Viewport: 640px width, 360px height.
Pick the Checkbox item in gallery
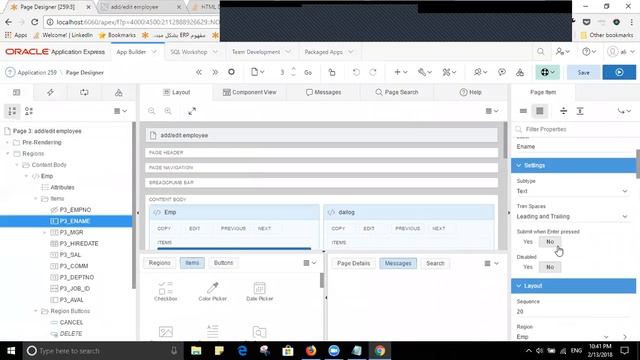165,291
